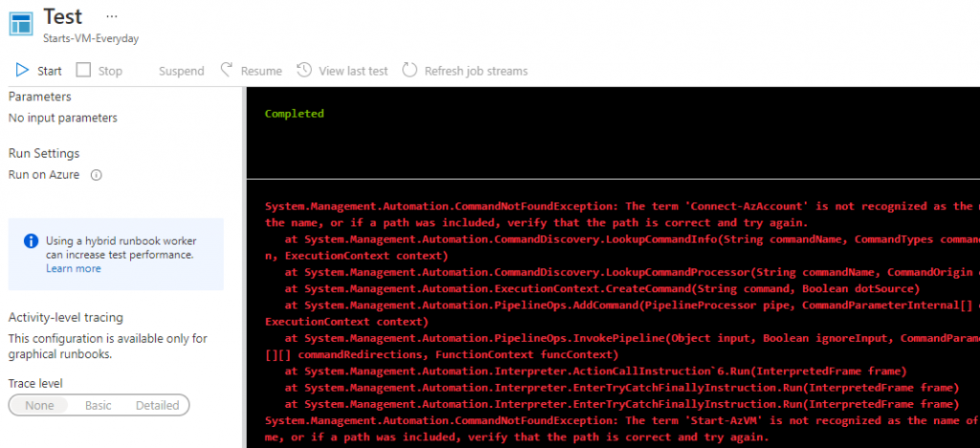Select the Basic trace level
This screenshot has width=980, height=448.
point(99,405)
